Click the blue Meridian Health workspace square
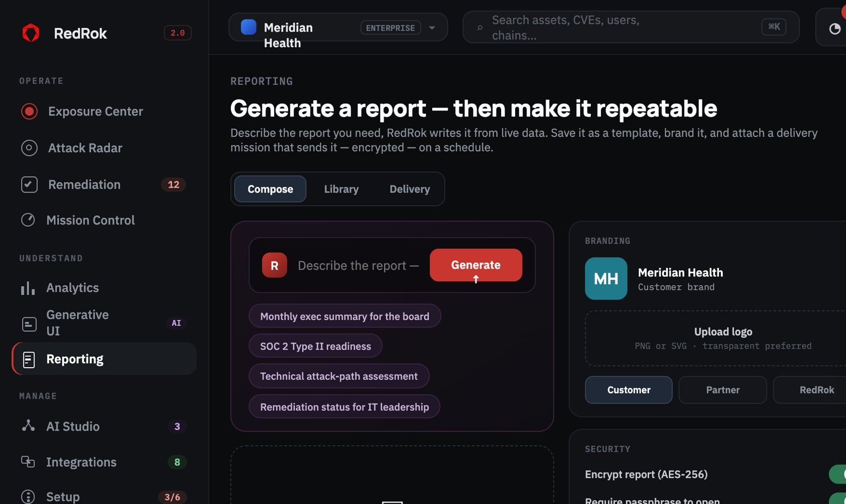Viewport: 846px width, 504px height. coord(248,27)
